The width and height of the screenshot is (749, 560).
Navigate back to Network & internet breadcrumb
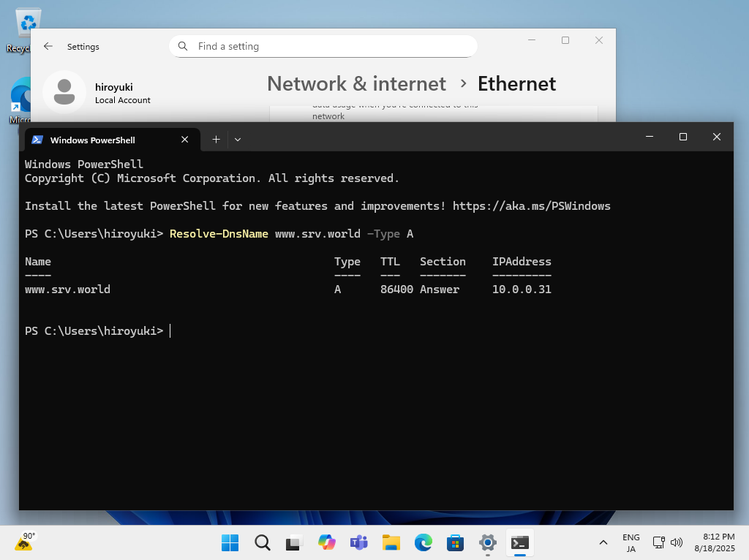356,83
